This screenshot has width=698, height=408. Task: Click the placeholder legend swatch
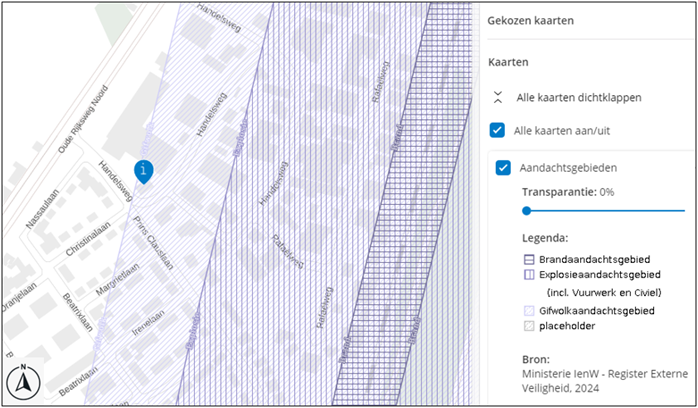pos(529,326)
